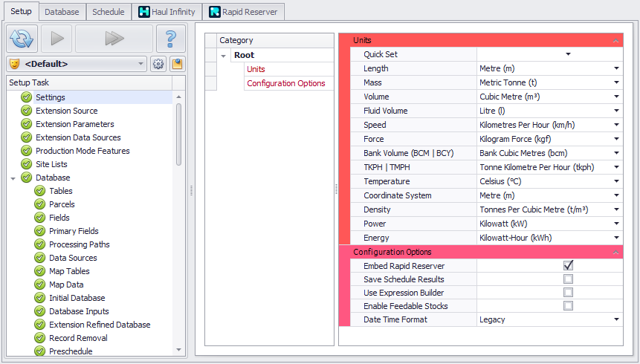640x364 pixels.
Task: Switch to the Schedule tab
Action: tap(108, 12)
